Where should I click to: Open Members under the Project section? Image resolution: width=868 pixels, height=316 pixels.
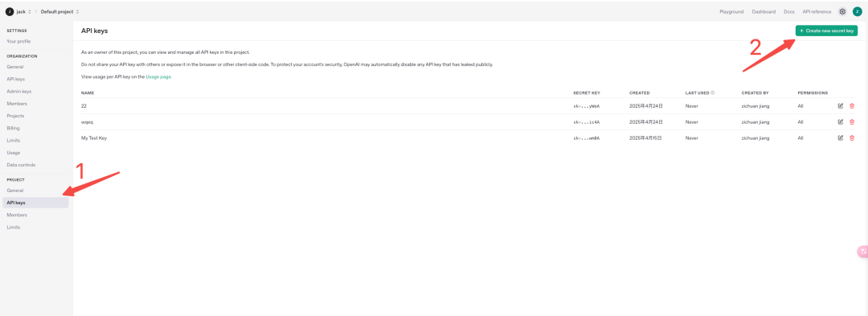[x=17, y=215]
